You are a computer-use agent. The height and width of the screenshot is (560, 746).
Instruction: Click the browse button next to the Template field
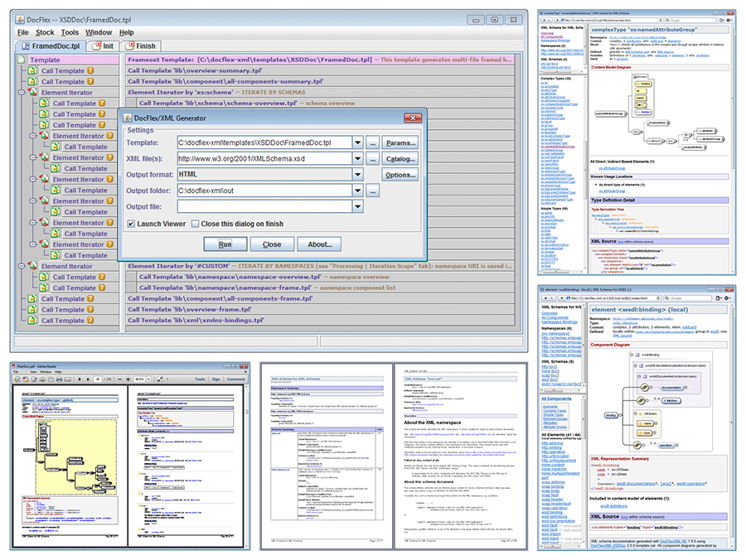pos(372,142)
